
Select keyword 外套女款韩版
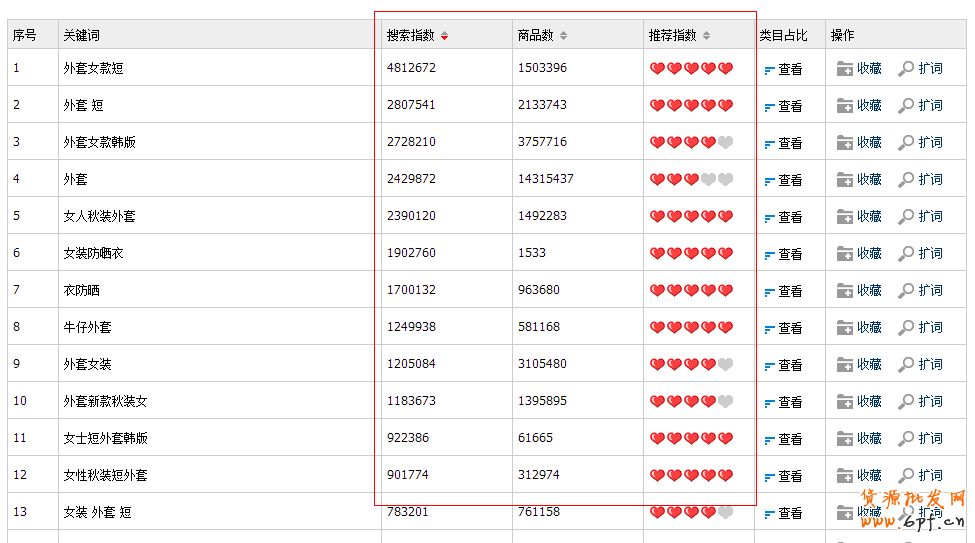(99, 142)
